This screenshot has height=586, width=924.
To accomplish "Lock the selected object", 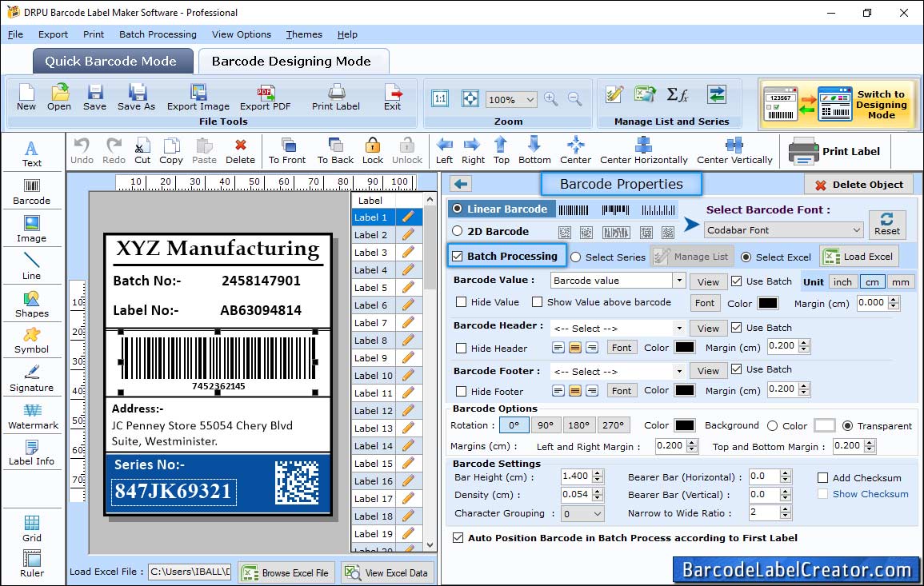I will 373,151.
